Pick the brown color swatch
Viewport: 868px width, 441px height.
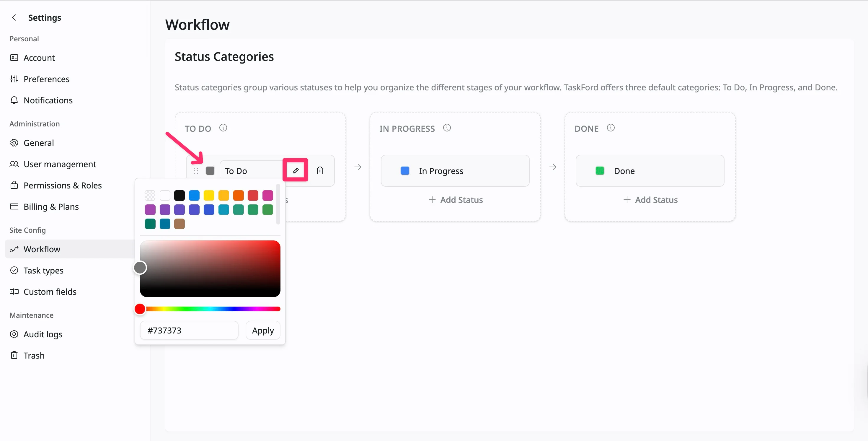[x=179, y=224]
